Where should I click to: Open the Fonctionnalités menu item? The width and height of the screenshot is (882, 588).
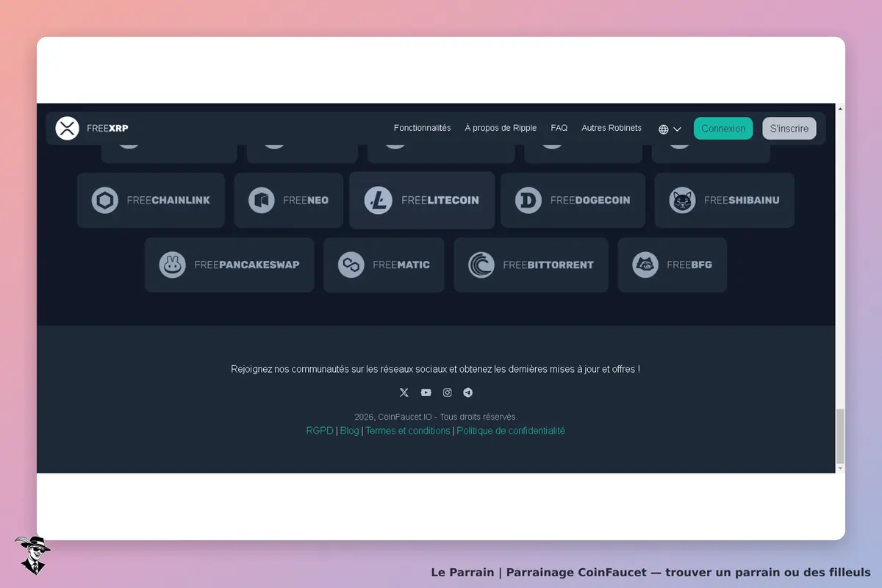tap(423, 128)
